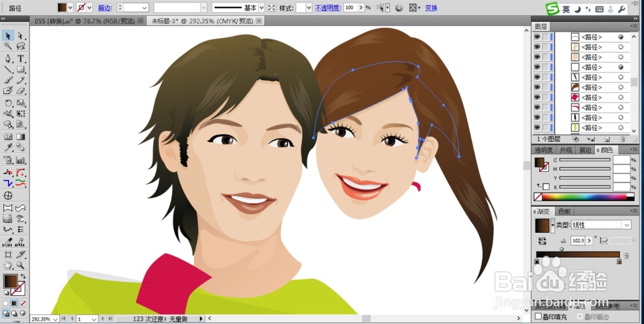This screenshot has width=644, height=324.
Task: Click the 描边 link in control bar
Action: click(104, 8)
